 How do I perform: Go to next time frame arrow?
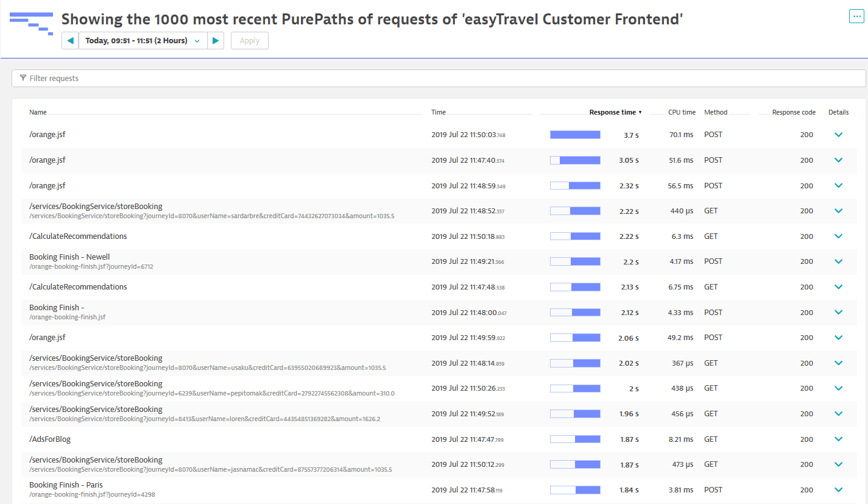pos(216,41)
